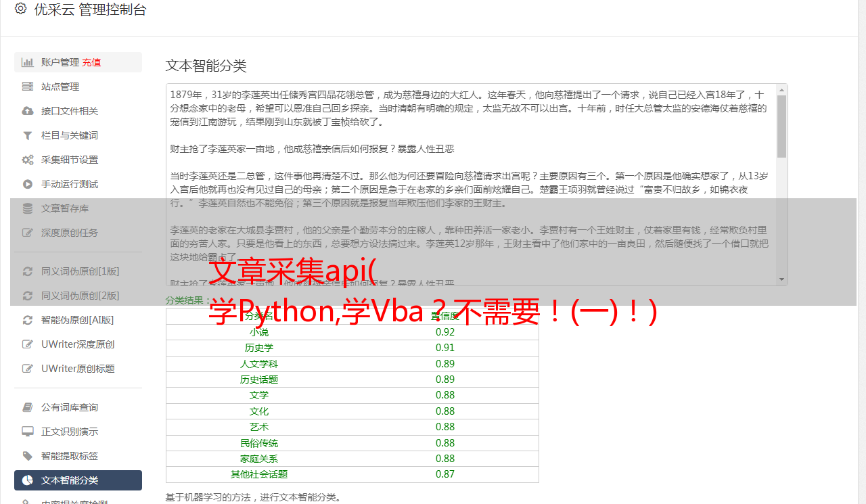Click the 历史话题 category cell

(259, 380)
